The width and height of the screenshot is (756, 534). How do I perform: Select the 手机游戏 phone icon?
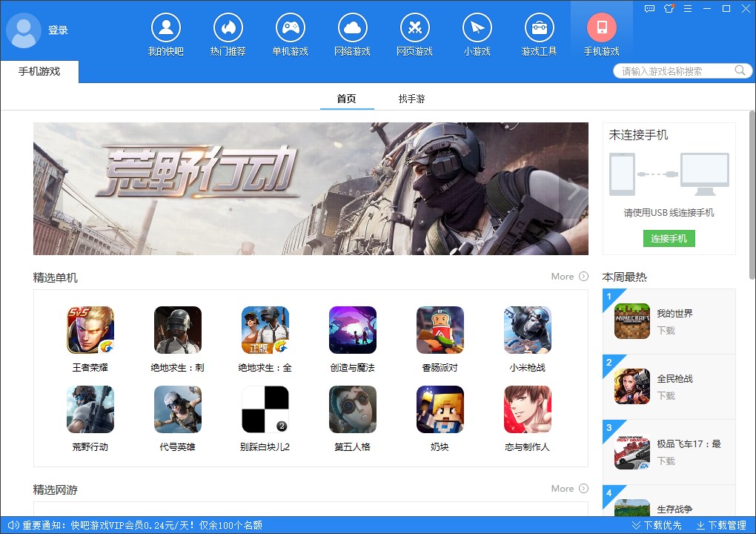coord(601,28)
